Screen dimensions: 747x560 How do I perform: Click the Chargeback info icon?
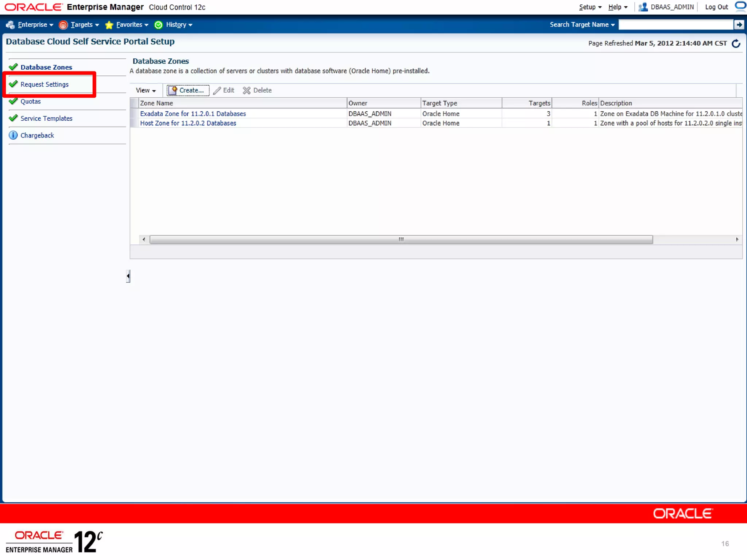(x=13, y=135)
